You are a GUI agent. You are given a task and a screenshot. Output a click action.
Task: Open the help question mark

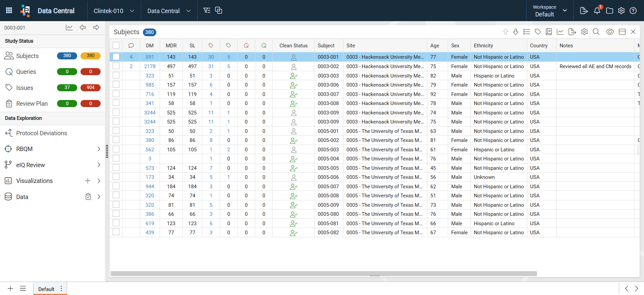pyautogui.click(x=633, y=11)
